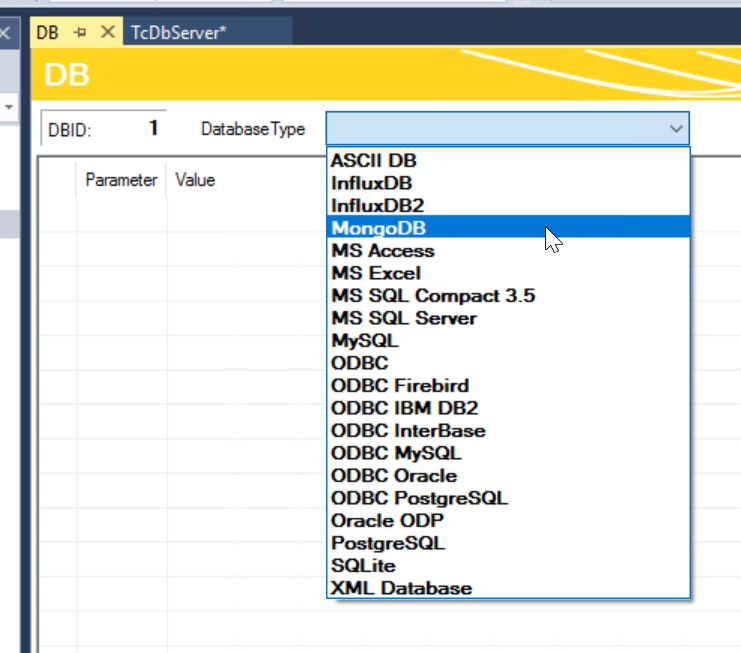The image size is (741, 653).
Task: Click the Value column header
Action: (x=195, y=180)
